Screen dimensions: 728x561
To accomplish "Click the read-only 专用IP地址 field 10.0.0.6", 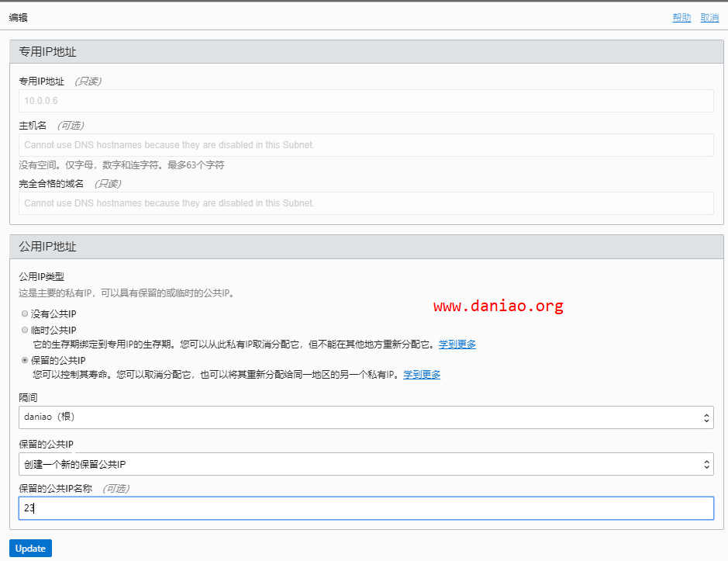I will (366, 101).
